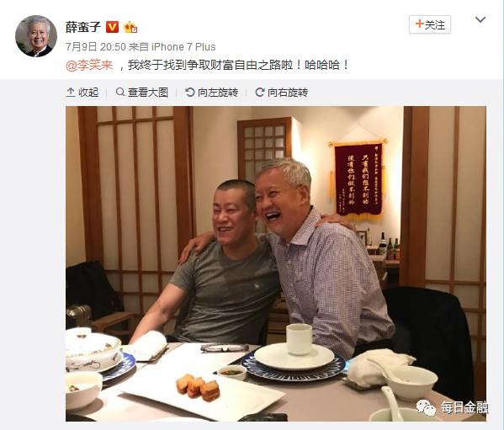Open the @李笑来 mention link

pyautogui.click(x=89, y=66)
